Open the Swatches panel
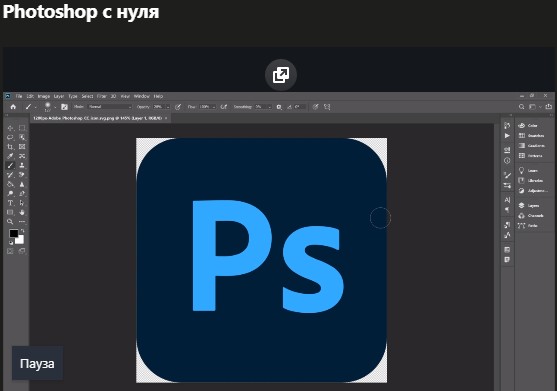Image resolution: width=557 pixels, height=391 pixels. tap(531, 136)
